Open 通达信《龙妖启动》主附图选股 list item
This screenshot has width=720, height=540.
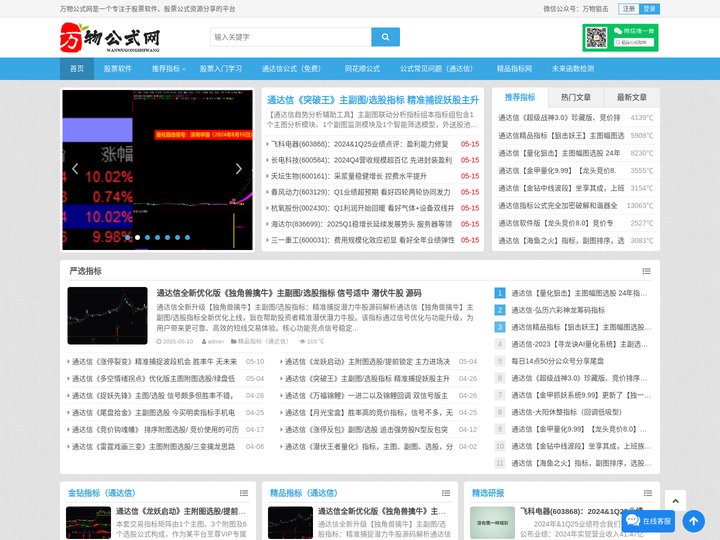coord(367,362)
